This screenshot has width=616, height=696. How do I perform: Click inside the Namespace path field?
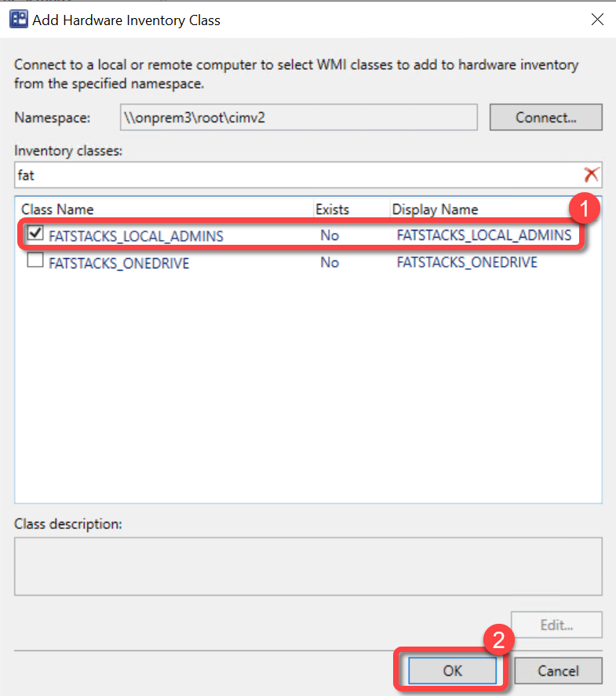[x=298, y=118]
